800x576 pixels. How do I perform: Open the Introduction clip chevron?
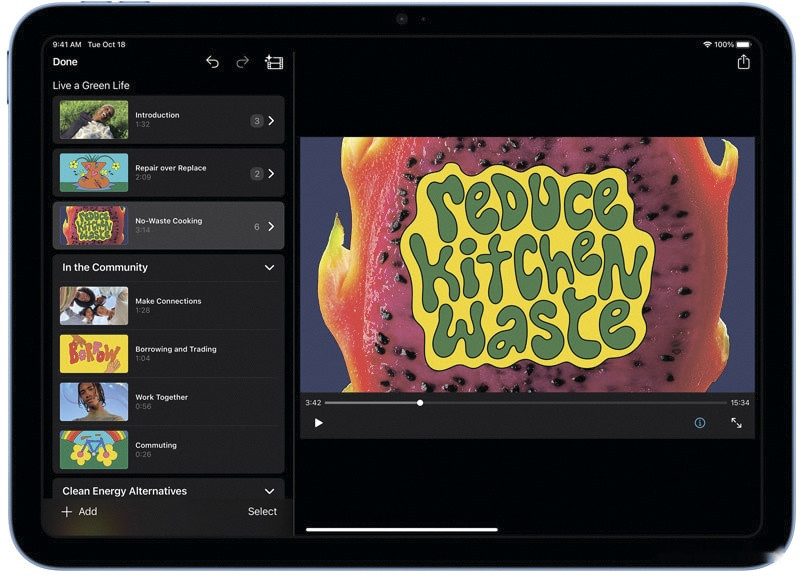click(271, 121)
